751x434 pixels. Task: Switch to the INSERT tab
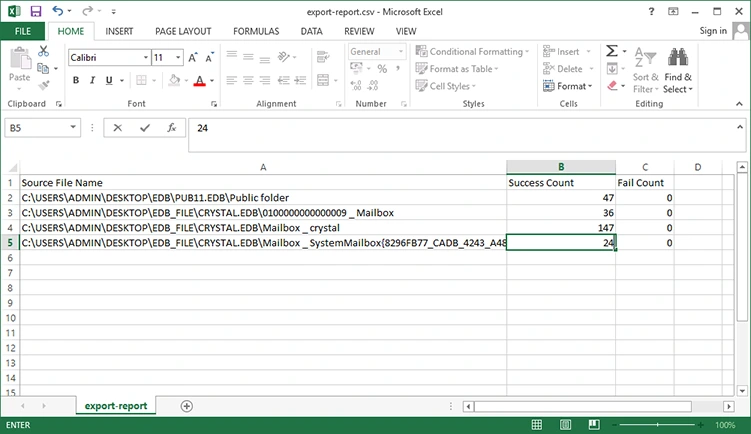tap(119, 32)
